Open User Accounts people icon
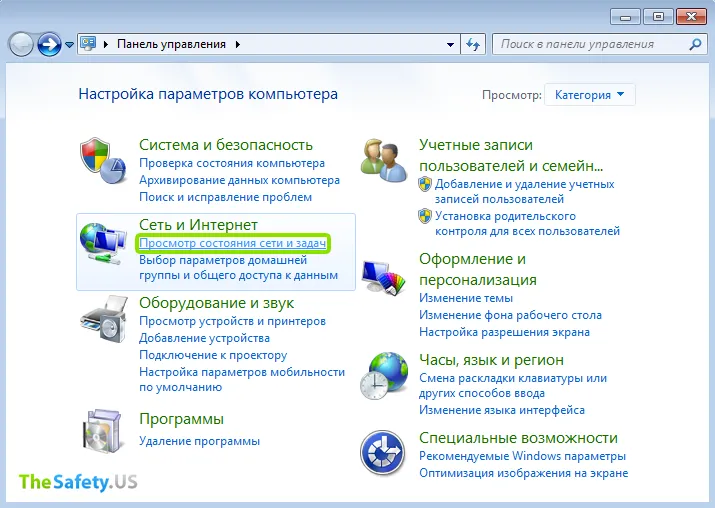The width and height of the screenshot is (715, 508). point(384,161)
